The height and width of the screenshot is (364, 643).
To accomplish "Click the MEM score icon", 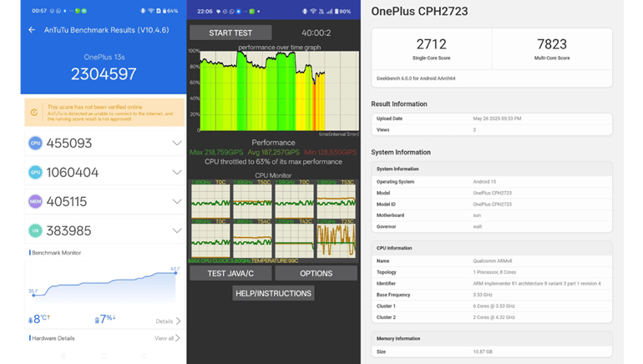I will [35, 201].
